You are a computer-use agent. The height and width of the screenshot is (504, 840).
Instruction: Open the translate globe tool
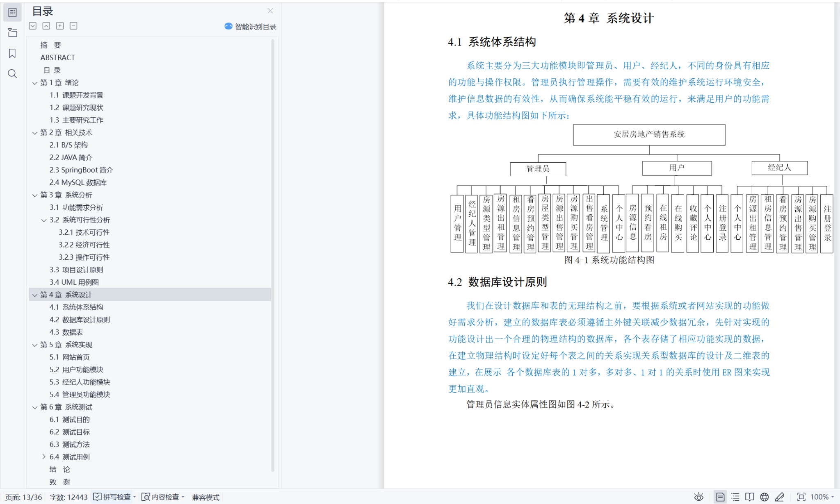pyautogui.click(x=764, y=496)
